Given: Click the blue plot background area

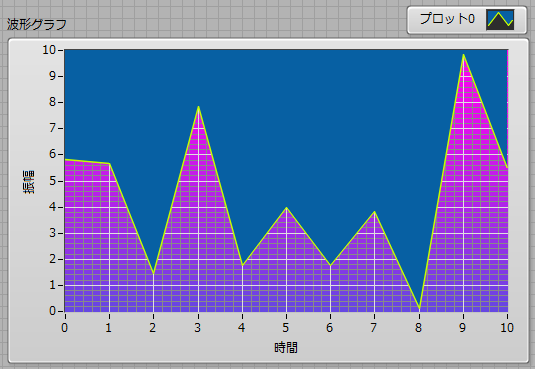Looking at the screenshot, I should point(307,119).
